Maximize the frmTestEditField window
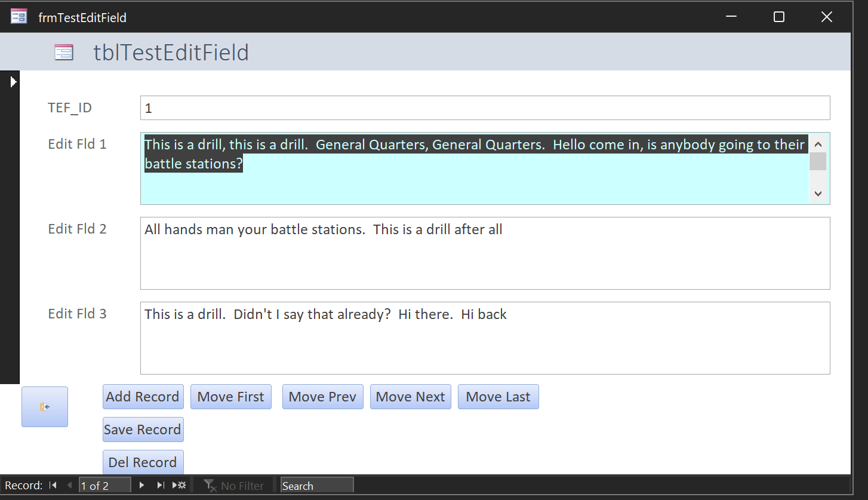Image resolution: width=868 pixels, height=500 pixels. 779,17
